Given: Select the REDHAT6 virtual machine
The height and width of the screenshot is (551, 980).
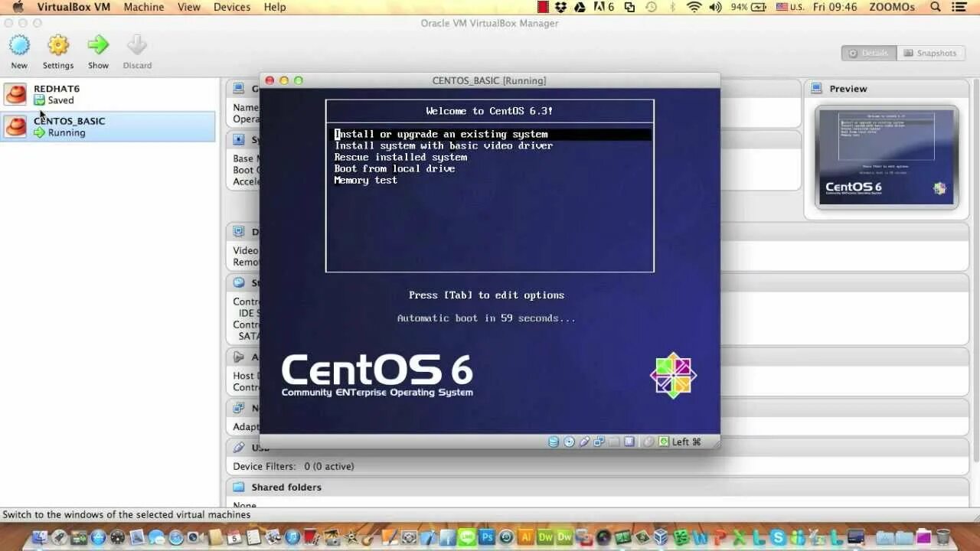Looking at the screenshot, I should click(108, 94).
